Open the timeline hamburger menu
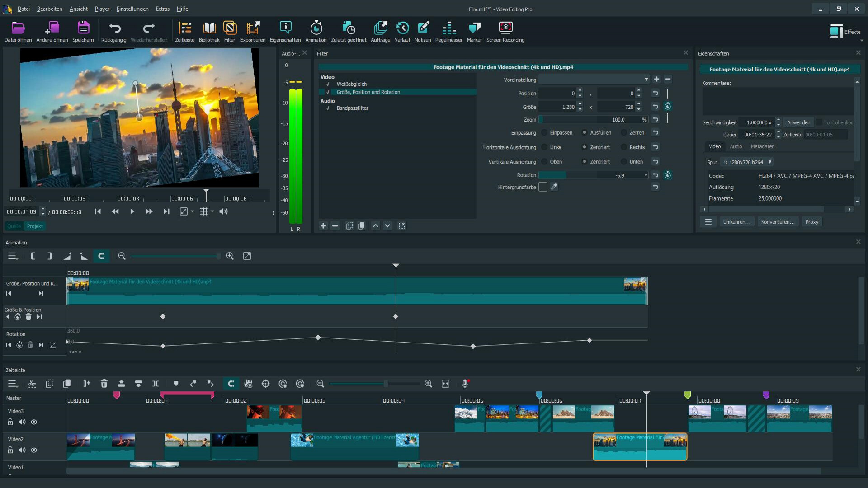This screenshot has height=488, width=868. click(x=12, y=383)
